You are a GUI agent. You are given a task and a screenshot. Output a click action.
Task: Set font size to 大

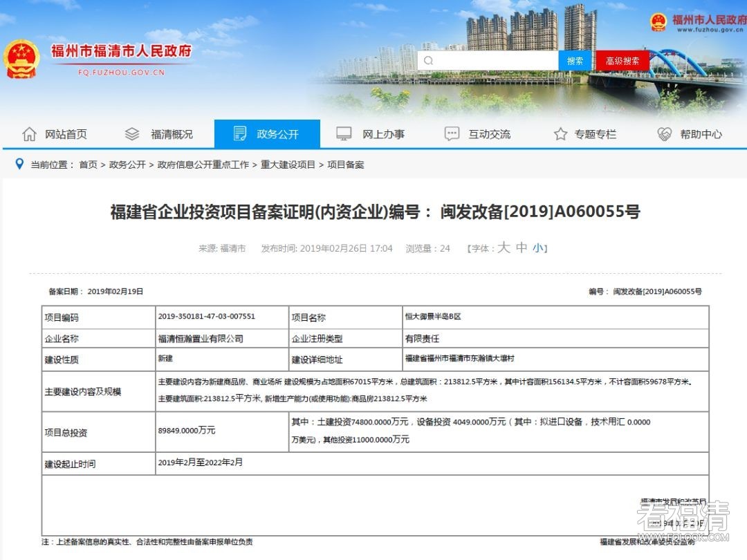click(x=504, y=247)
